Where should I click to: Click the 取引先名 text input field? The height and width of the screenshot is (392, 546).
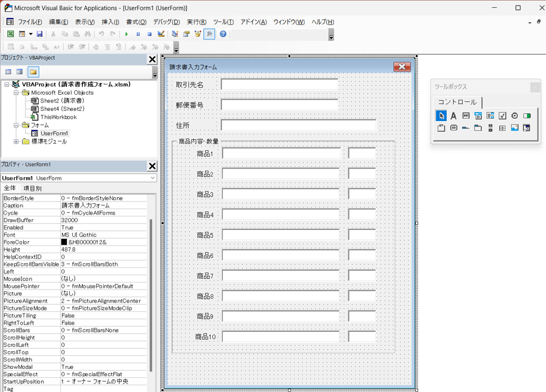pyautogui.click(x=279, y=84)
